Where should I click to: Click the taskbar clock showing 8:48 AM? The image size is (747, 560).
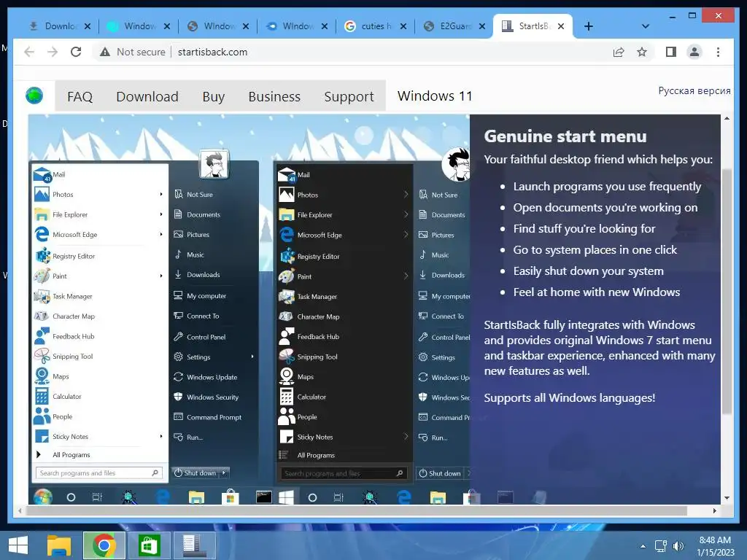[x=715, y=545]
